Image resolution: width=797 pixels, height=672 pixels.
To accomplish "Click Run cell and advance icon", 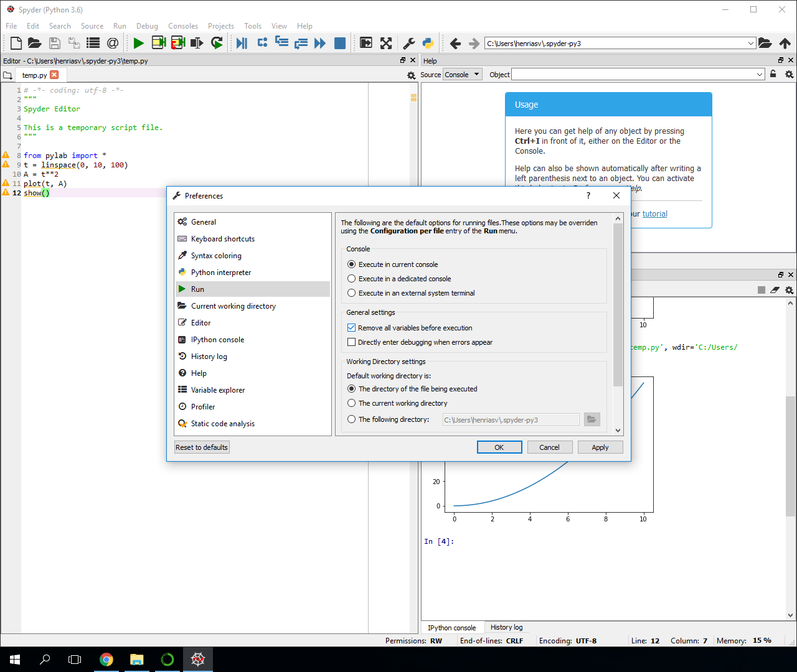I will (178, 43).
